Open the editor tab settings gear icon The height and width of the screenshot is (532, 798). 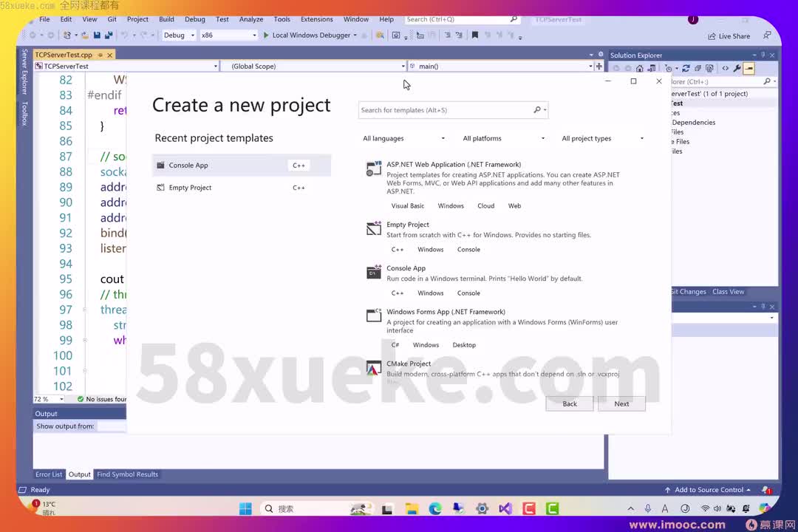click(x=601, y=55)
